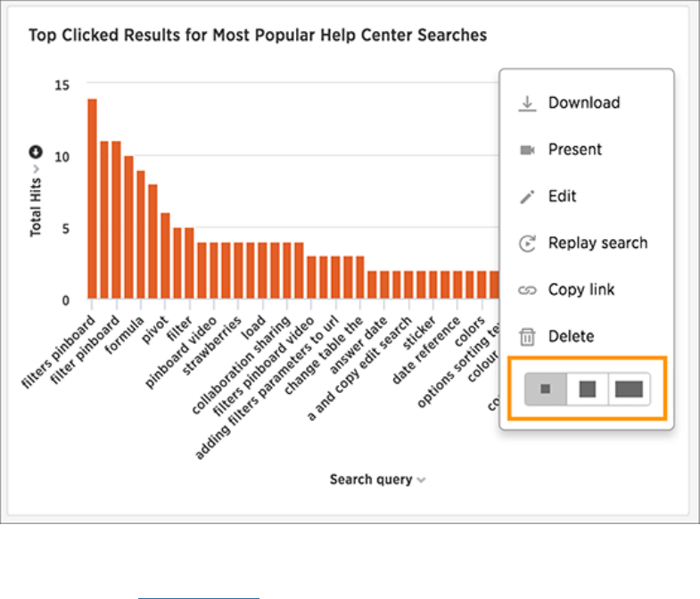
Task: Select the small tile size option
Action: click(546, 390)
